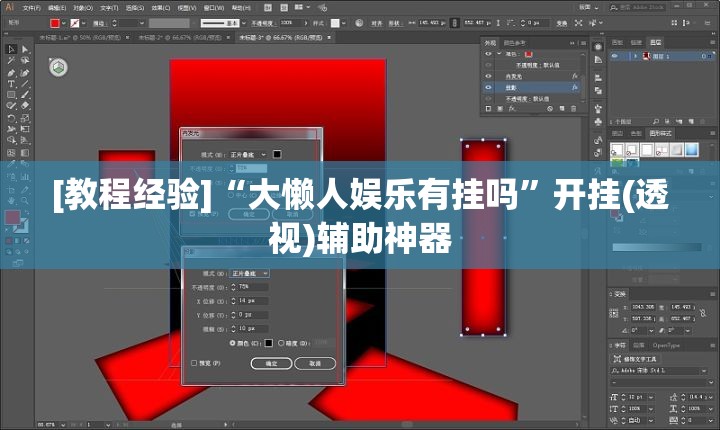Click the red fill swatch in control bar
The image size is (720, 430).
coord(55,23)
